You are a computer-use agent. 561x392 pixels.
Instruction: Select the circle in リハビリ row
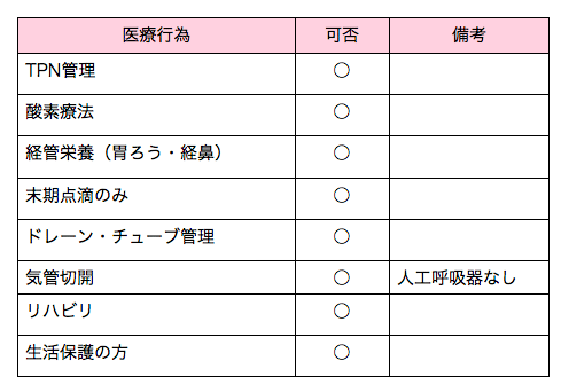point(342,311)
